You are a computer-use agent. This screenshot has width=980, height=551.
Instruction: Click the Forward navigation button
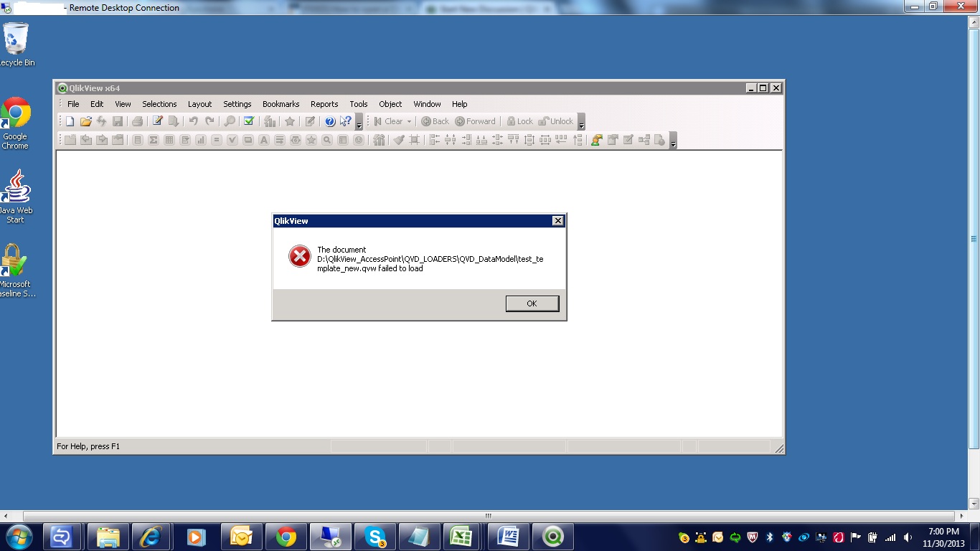[x=476, y=121]
